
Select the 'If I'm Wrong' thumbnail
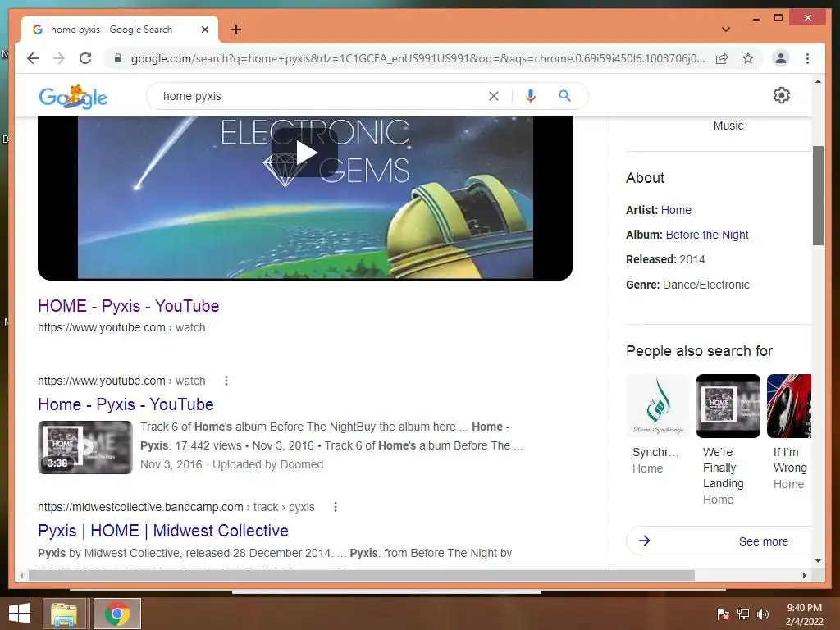pyautogui.click(x=789, y=406)
